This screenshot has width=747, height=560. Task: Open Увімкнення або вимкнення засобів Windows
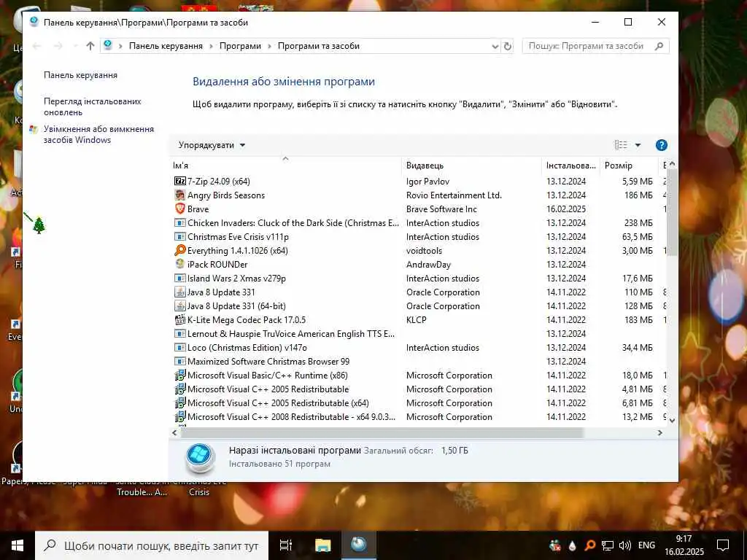(x=98, y=134)
